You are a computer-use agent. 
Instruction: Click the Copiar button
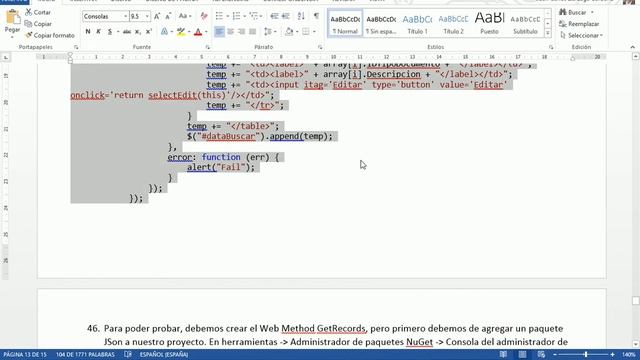(x=38, y=24)
